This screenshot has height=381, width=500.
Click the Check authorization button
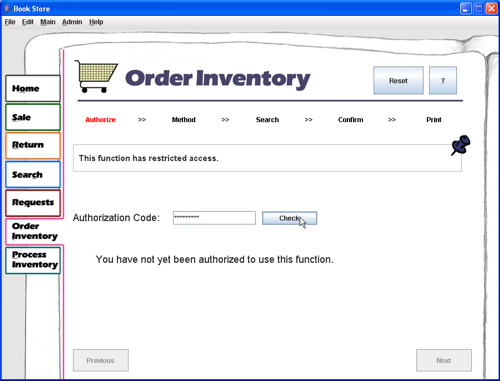tap(289, 218)
